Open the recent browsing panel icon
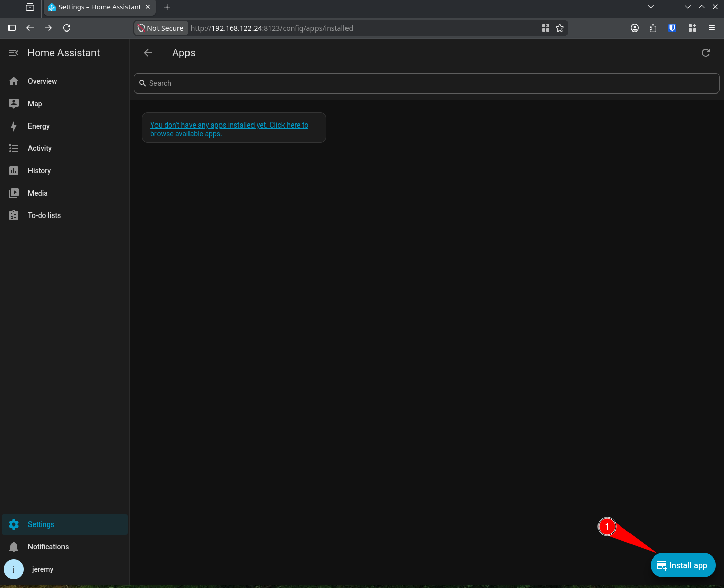 click(x=30, y=7)
